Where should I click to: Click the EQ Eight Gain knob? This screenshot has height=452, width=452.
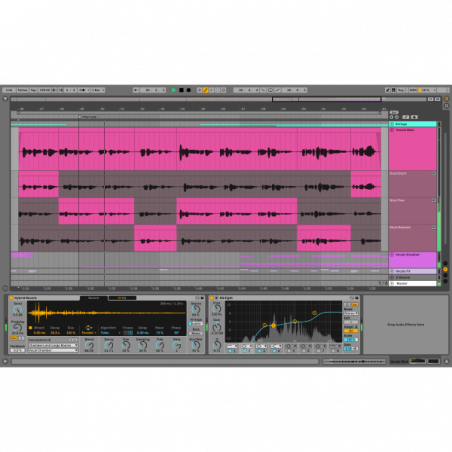pyautogui.click(x=217, y=327)
